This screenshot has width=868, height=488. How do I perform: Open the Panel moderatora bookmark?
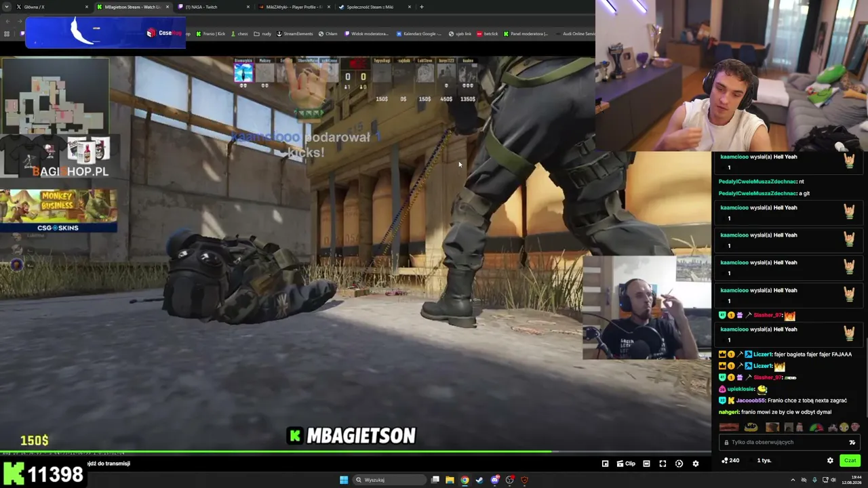click(526, 34)
